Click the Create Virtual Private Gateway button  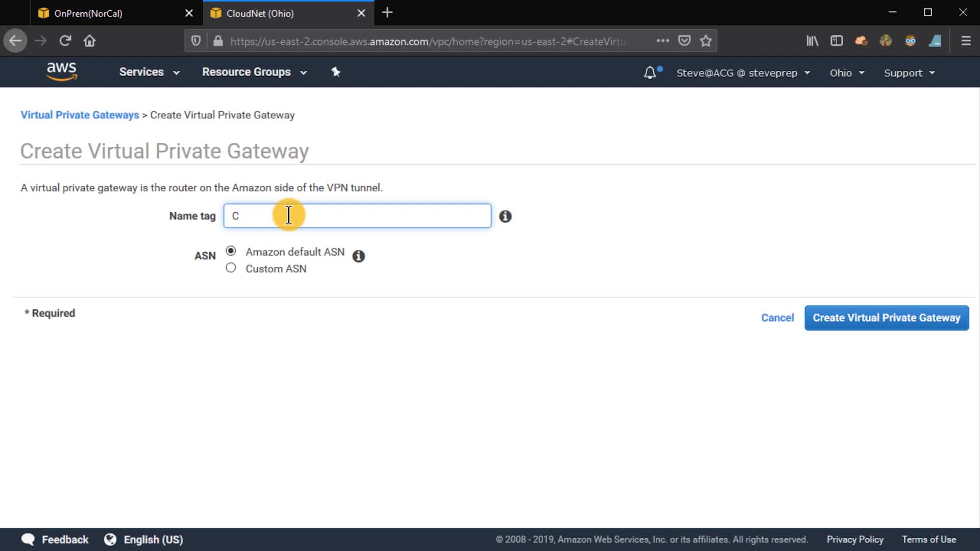[x=886, y=318]
